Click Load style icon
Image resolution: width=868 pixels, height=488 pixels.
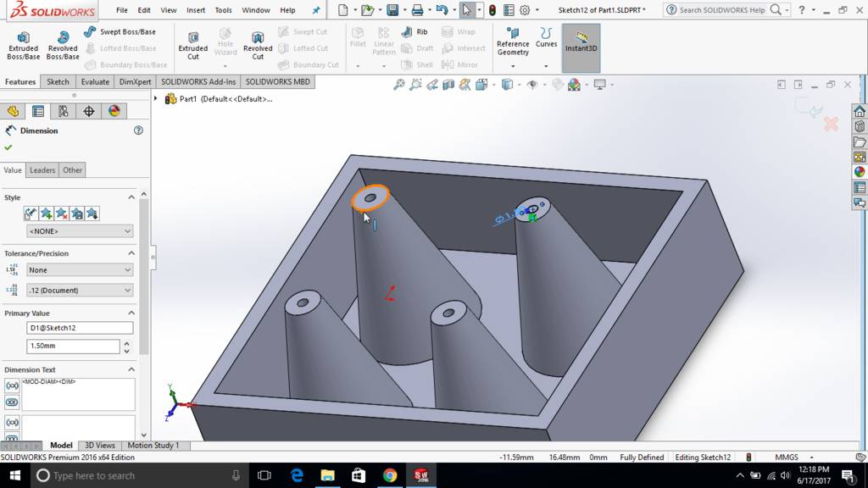click(92, 213)
